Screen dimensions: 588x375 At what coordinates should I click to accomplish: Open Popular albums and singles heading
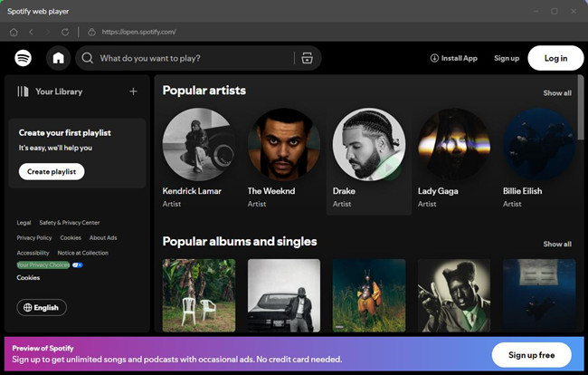pos(240,241)
